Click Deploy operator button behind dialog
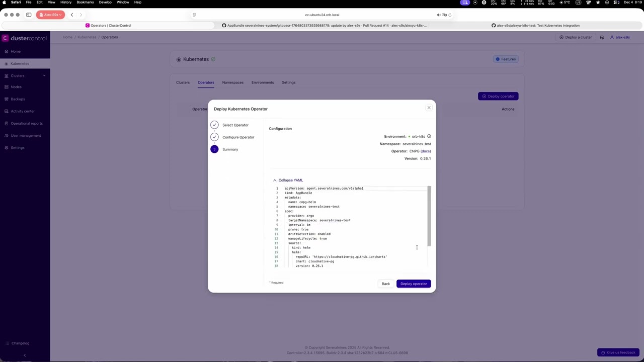 coord(498,96)
